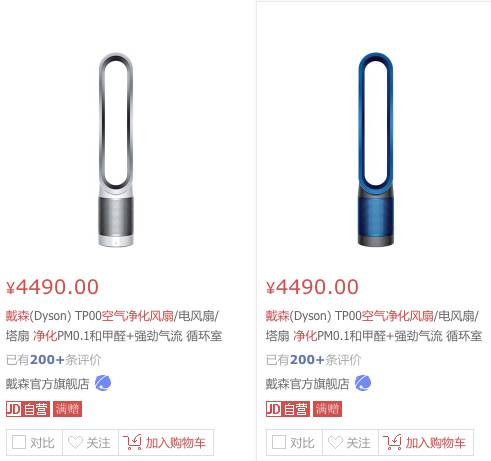This screenshot has height=461, width=491.
Task: Click the silver Dyson fan product image
Action: click(x=116, y=150)
